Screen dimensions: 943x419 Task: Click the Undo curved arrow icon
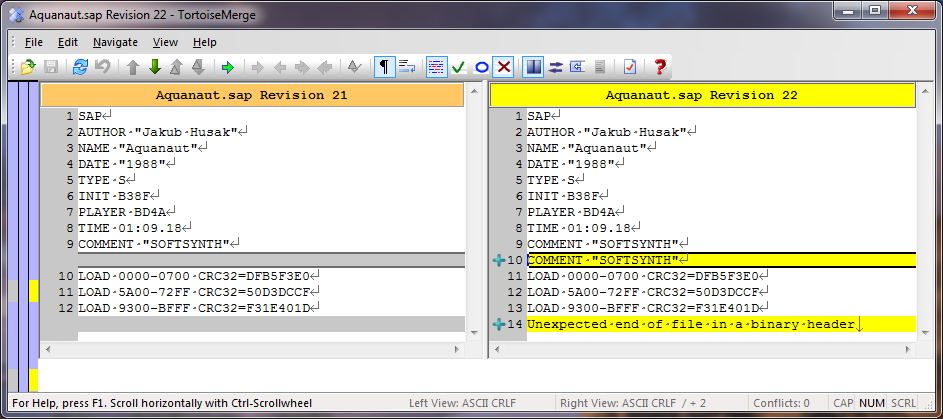(x=103, y=67)
